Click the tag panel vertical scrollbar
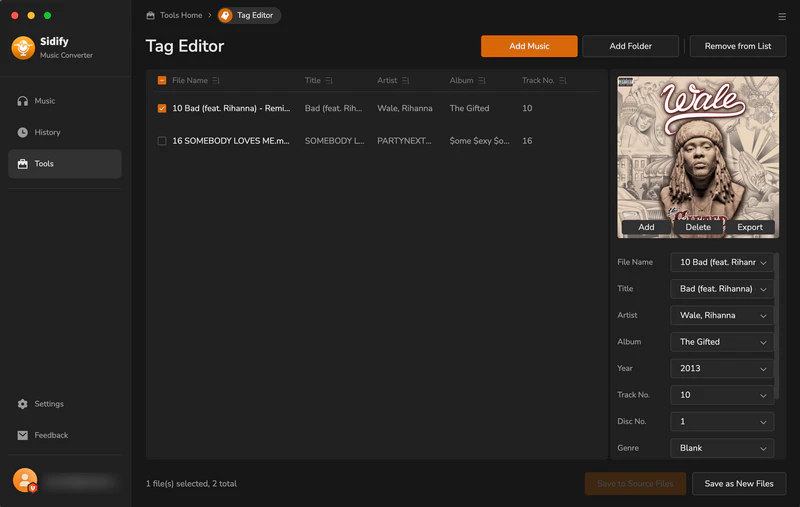Screen dimensions: 800x507 (x=777, y=325)
